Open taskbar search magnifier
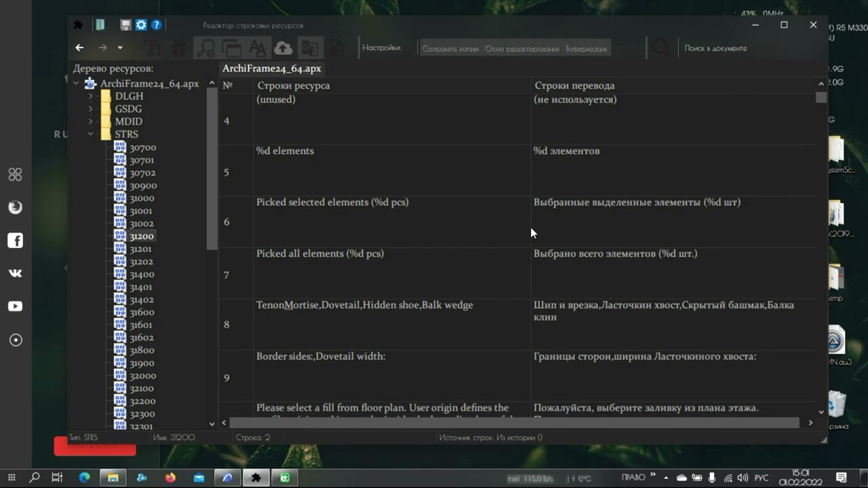The image size is (868, 488). (x=35, y=478)
